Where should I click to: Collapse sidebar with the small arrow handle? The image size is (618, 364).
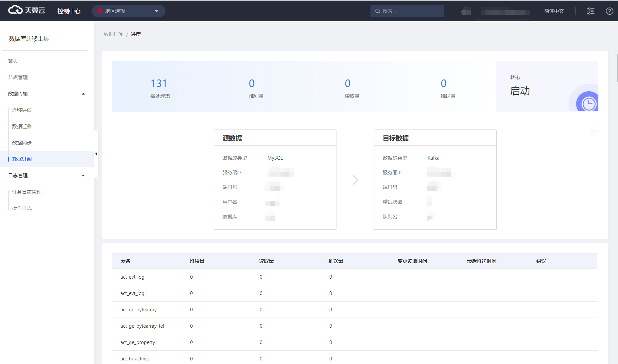96,154
